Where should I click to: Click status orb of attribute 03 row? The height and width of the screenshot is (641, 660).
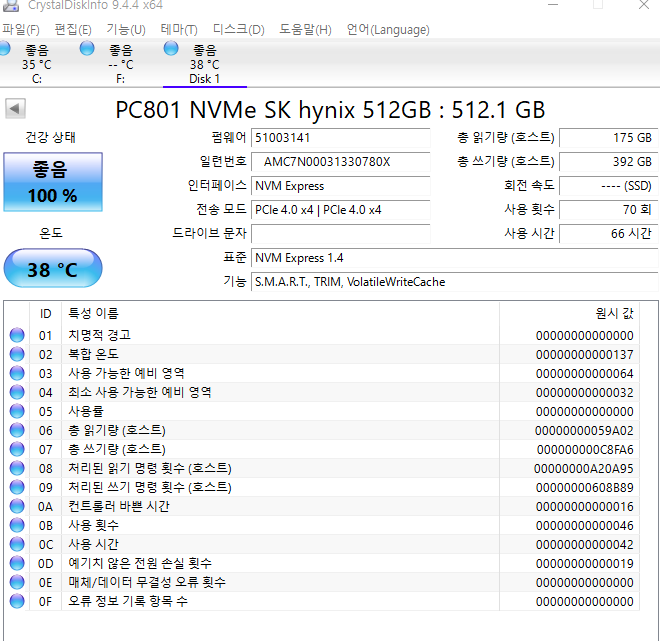[x=17, y=373]
